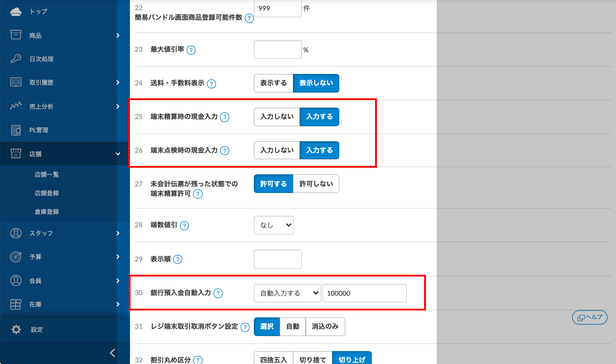Open help tooltip for 銀行預入金自動入力
This screenshot has height=364, width=616.
click(218, 293)
